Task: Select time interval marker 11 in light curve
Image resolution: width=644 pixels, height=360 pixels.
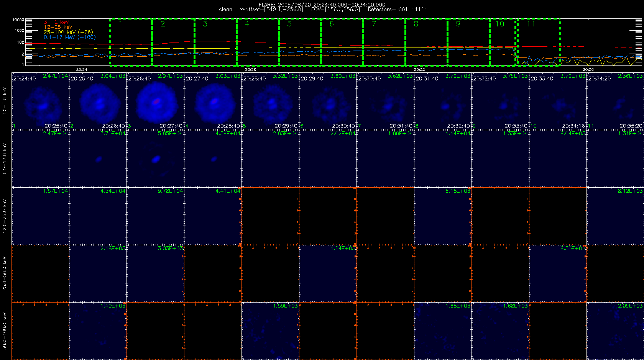Action: [531, 24]
